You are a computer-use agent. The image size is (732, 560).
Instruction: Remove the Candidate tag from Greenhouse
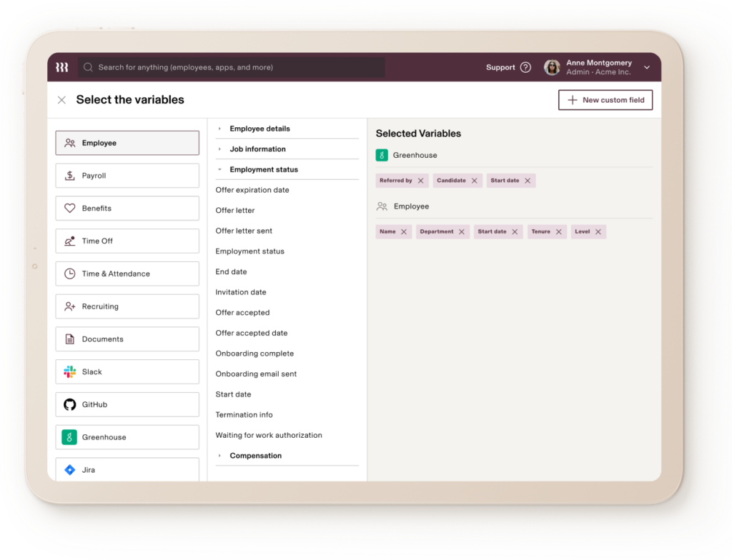(474, 181)
